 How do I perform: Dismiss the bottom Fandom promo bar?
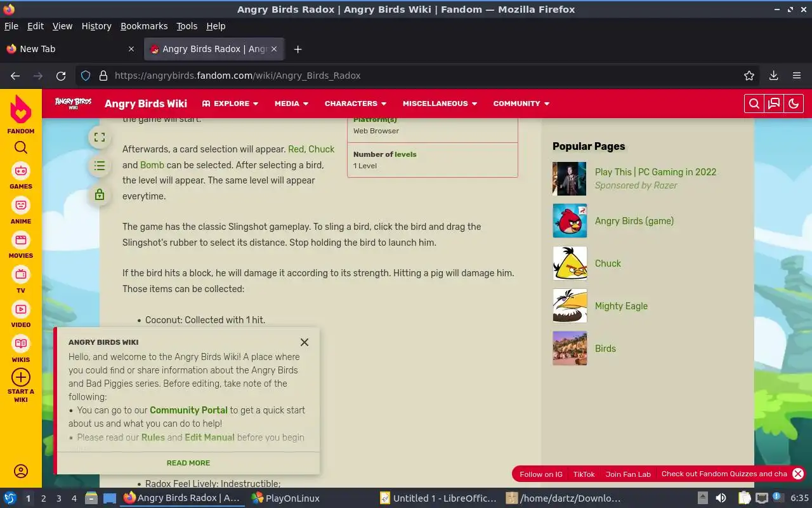point(798,474)
